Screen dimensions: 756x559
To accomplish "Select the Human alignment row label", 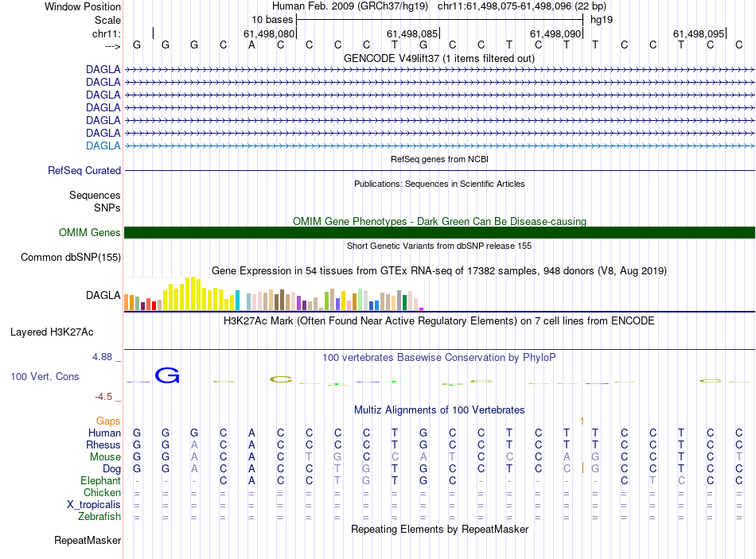I will click(104, 433).
